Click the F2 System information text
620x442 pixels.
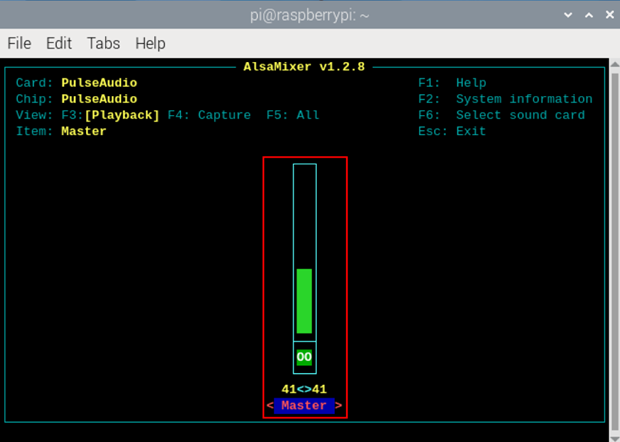pyautogui.click(x=505, y=99)
